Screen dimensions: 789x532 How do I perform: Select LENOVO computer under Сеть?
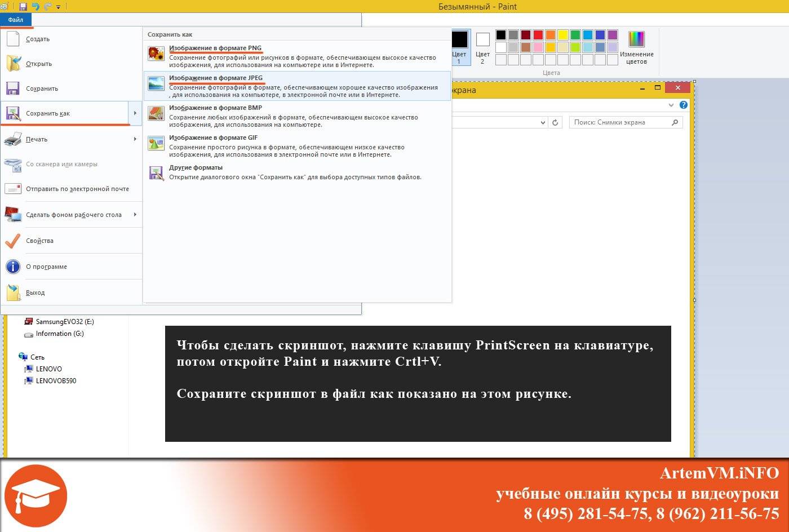[x=43, y=369]
